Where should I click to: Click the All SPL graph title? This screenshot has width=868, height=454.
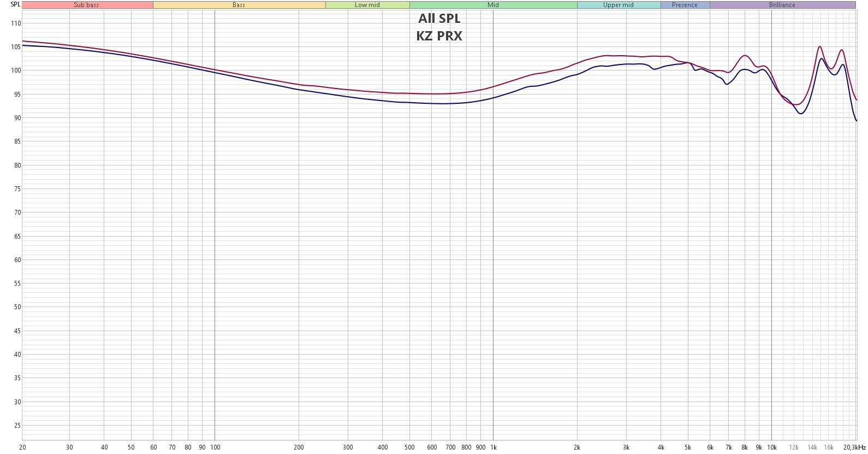click(x=439, y=19)
